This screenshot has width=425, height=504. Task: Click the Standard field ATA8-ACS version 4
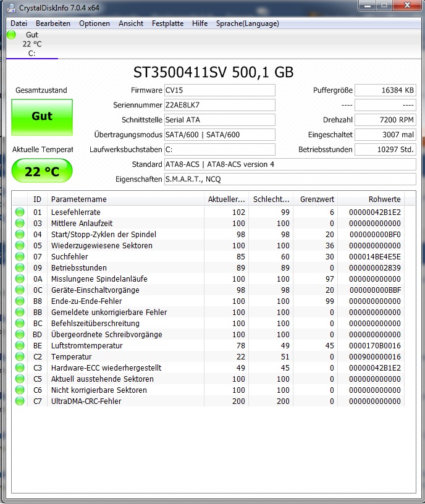pos(290,164)
